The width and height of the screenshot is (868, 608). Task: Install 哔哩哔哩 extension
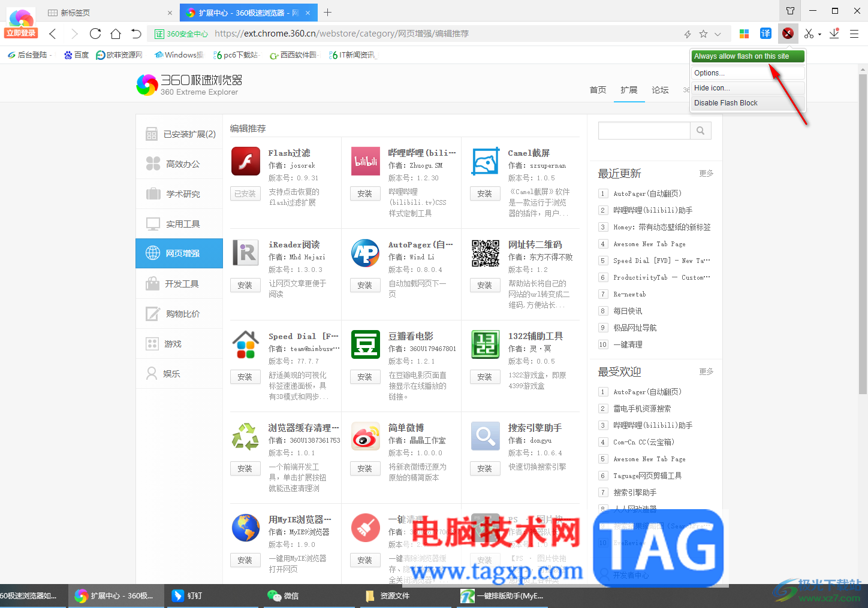click(365, 193)
